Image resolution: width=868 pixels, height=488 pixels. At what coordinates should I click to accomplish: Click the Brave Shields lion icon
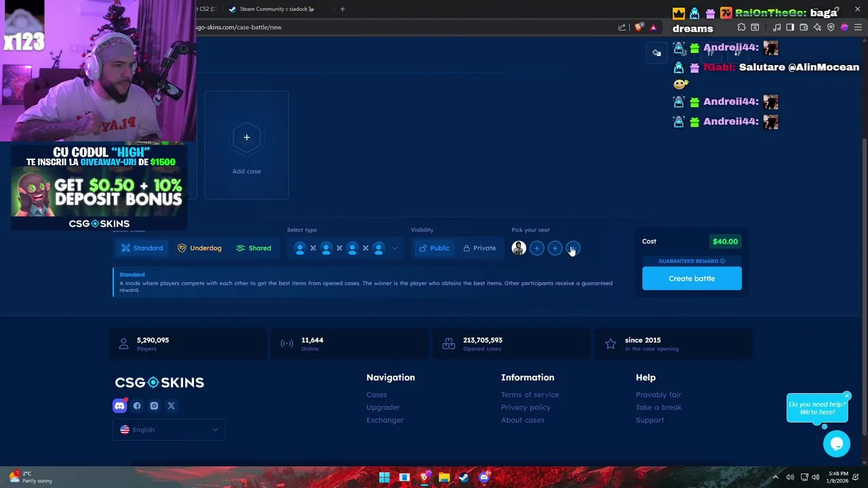click(x=639, y=27)
